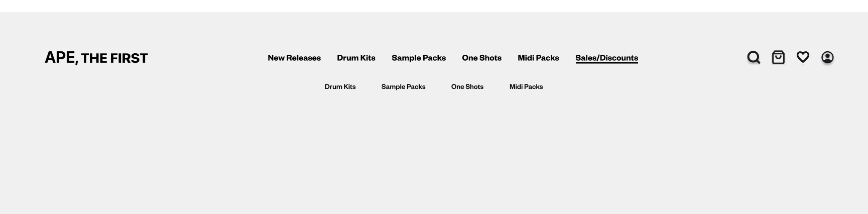868x214 pixels.
Task: Choose Sample Packs in the Sales/Discounts submenu
Action: pyautogui.click(x=403, y=86)
